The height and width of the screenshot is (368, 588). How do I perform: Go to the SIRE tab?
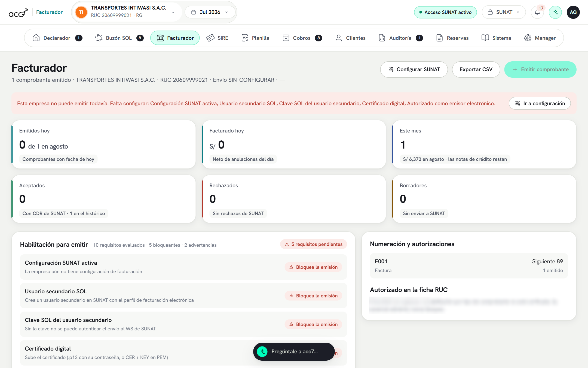[x=217, y=38]
